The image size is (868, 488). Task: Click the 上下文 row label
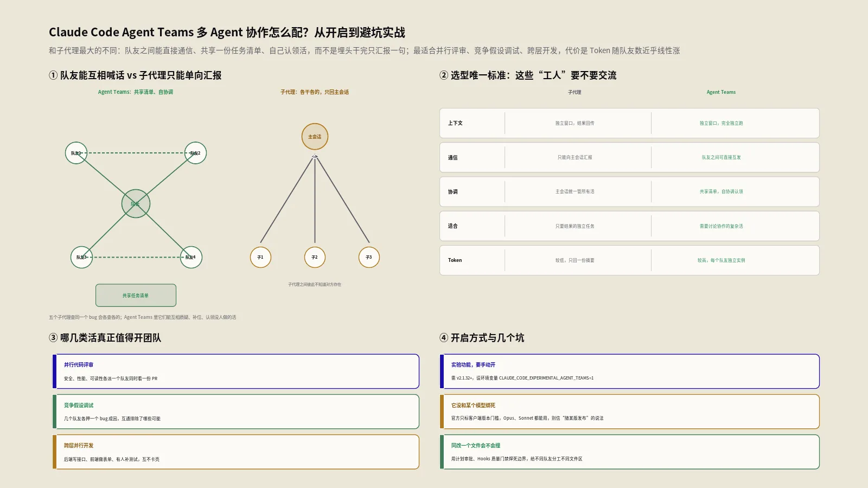click(455, 123)
